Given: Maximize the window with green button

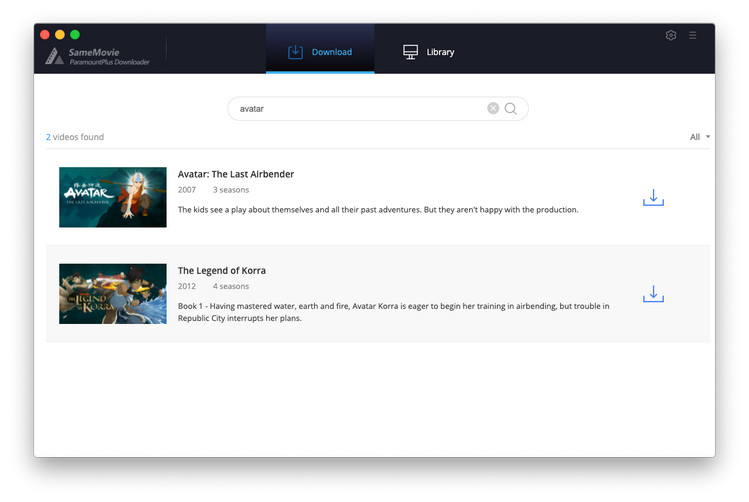Looking at the screenshot, I should [x=75, y=34].
